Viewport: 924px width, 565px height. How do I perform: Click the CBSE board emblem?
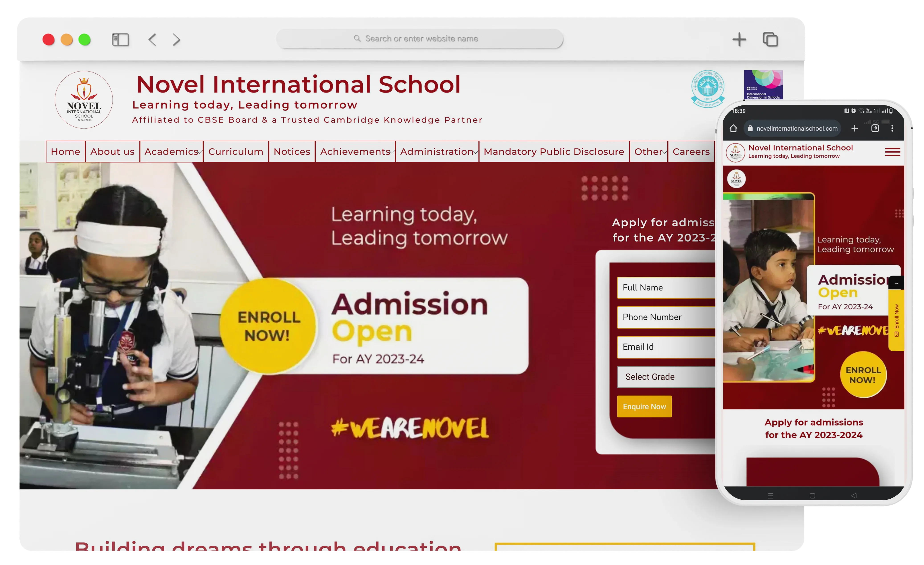708,88
